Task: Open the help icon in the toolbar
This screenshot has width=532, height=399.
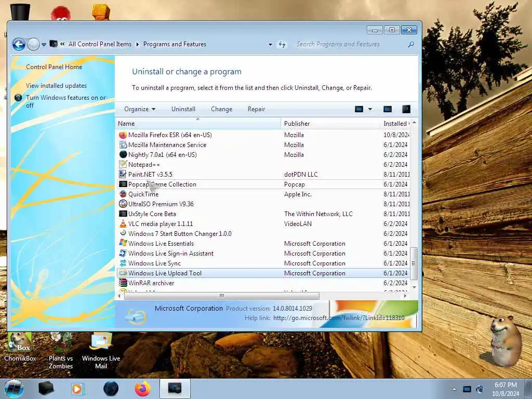Action: coord(406,109)
